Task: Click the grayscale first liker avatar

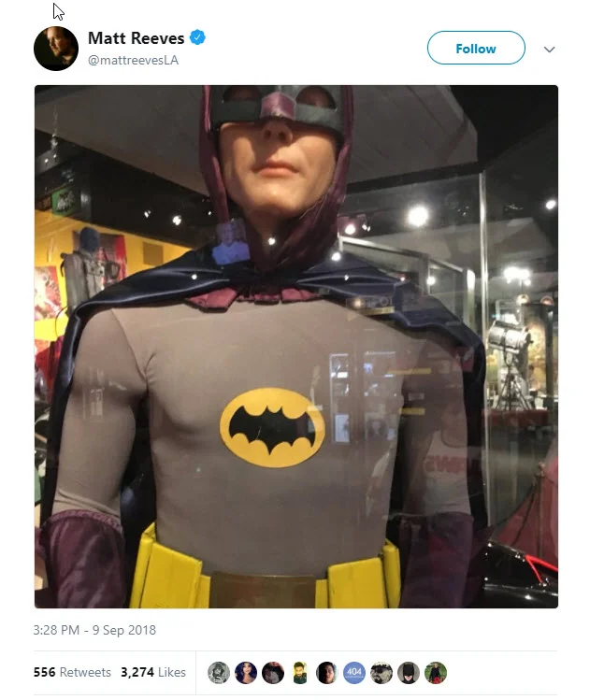Action: [219, 672]
